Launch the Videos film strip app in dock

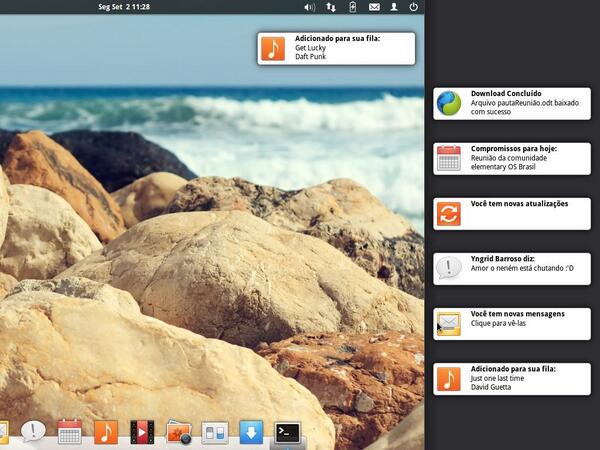142,432
